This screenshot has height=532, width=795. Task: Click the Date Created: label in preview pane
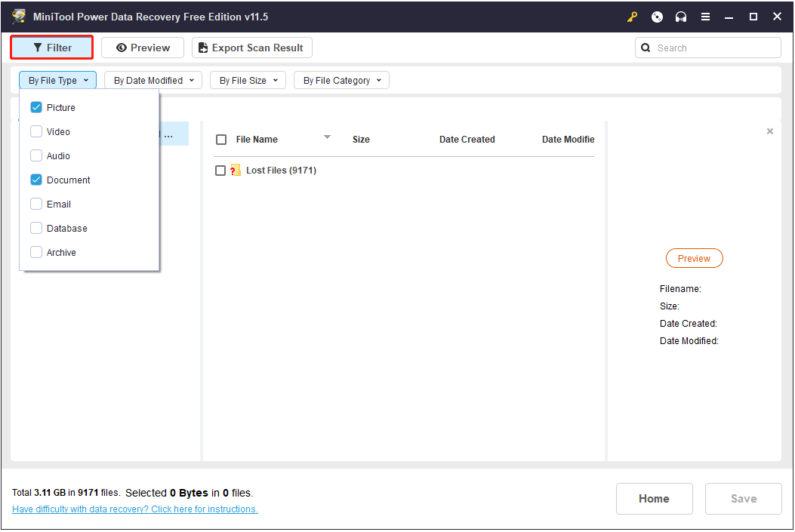[688, 323]
